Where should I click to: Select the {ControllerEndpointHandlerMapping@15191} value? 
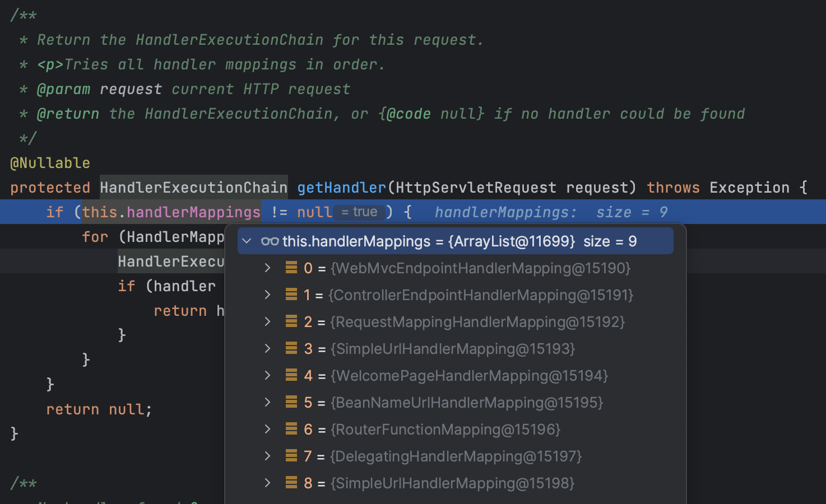coord(481,295)
